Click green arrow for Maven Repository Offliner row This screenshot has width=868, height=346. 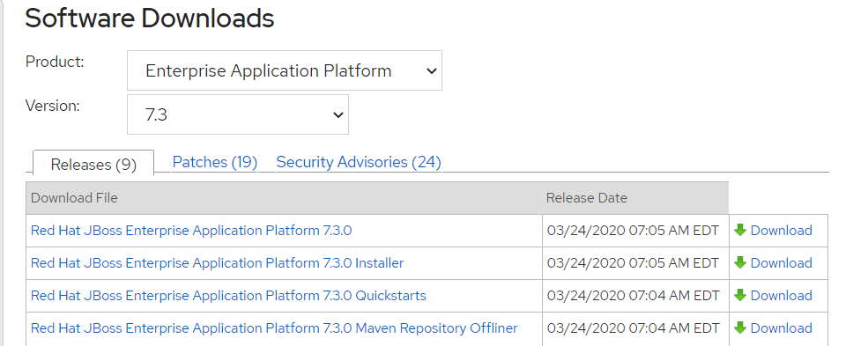point(740,328)
